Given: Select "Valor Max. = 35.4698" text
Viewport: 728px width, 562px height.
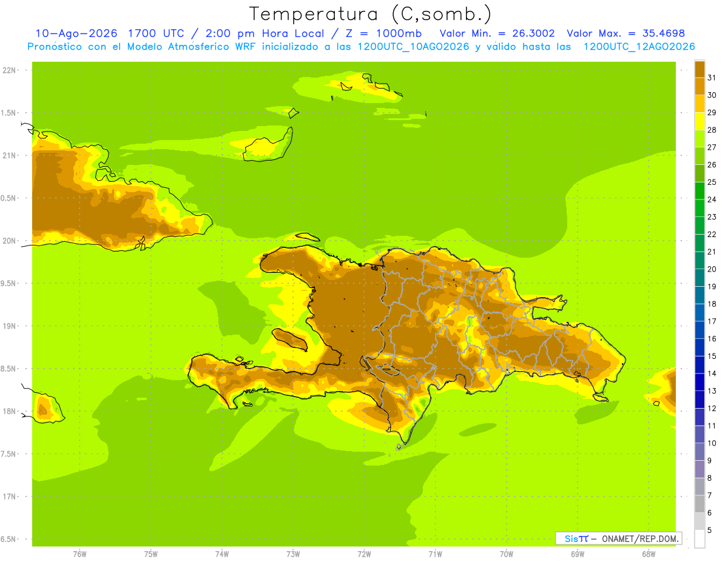Looking at the screenshot, I should click(625, 33).
